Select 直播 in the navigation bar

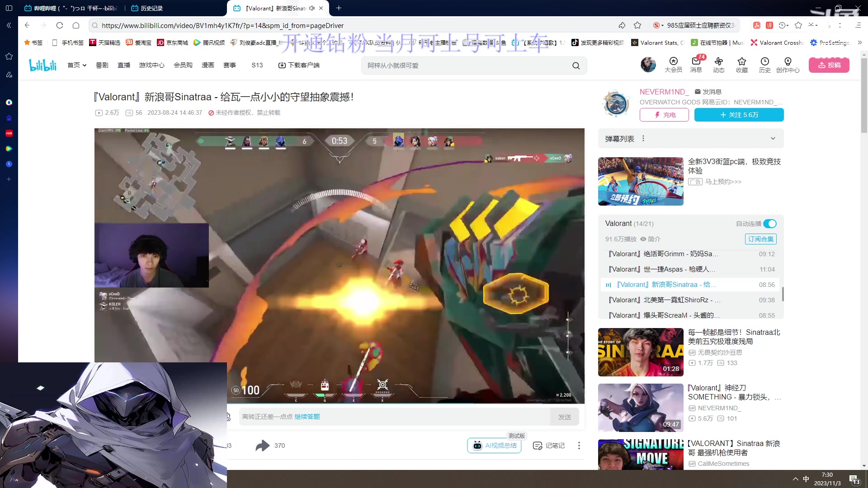coord(124,65)
